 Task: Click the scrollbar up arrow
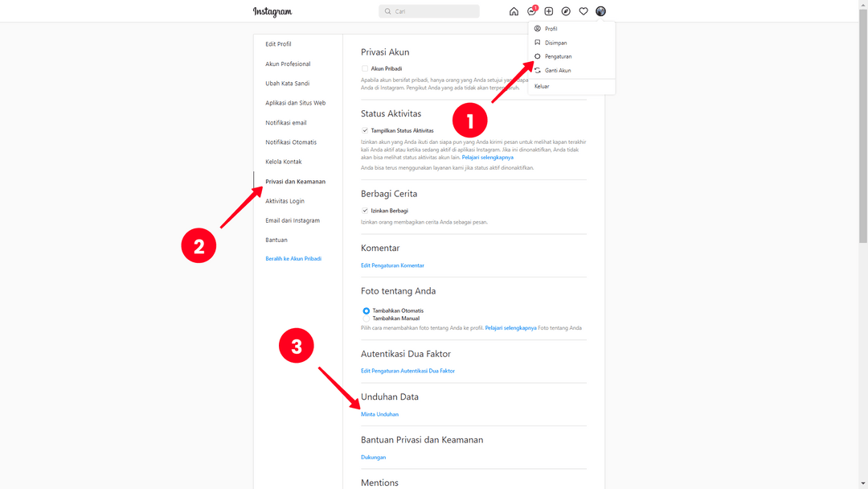(863, 4)
